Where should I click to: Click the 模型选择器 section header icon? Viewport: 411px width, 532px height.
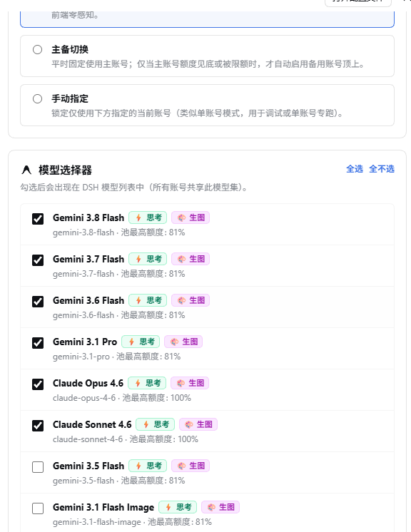pos(26,170)
